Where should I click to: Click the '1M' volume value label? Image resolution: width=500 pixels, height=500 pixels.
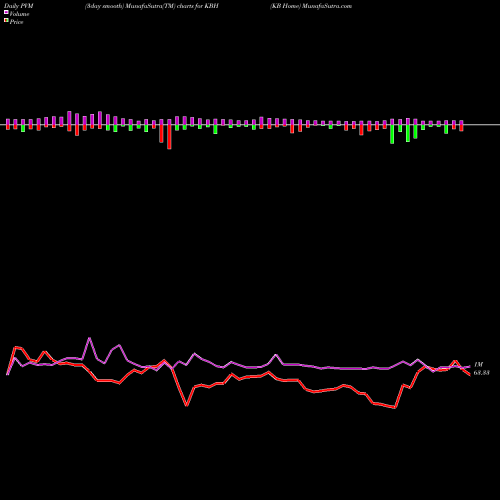pos(478,365)
